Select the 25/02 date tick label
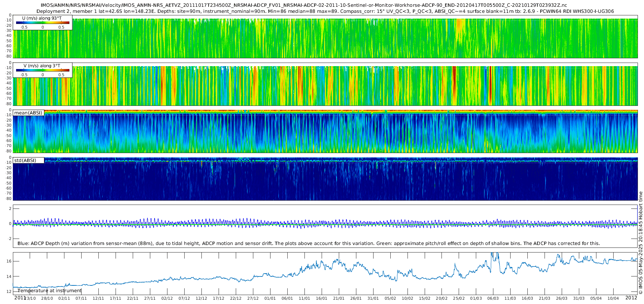The height and width of the screenshot is (304, 644). [459, 298]
